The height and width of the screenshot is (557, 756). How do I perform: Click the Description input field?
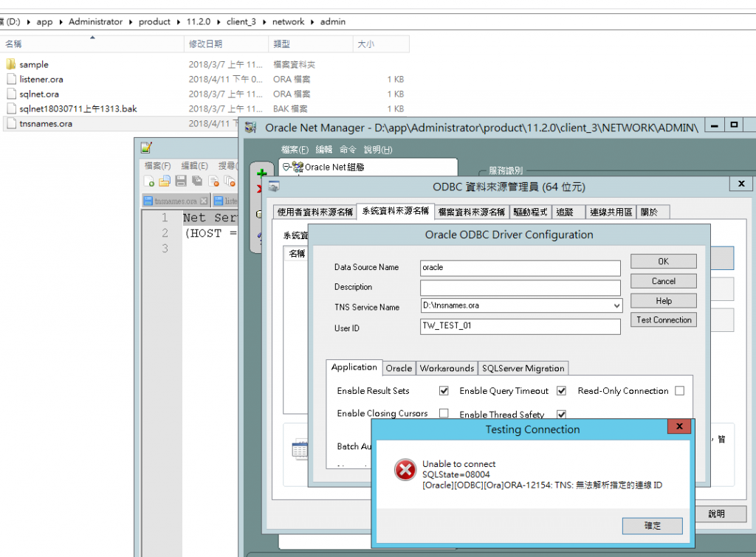tap(520, 288)
